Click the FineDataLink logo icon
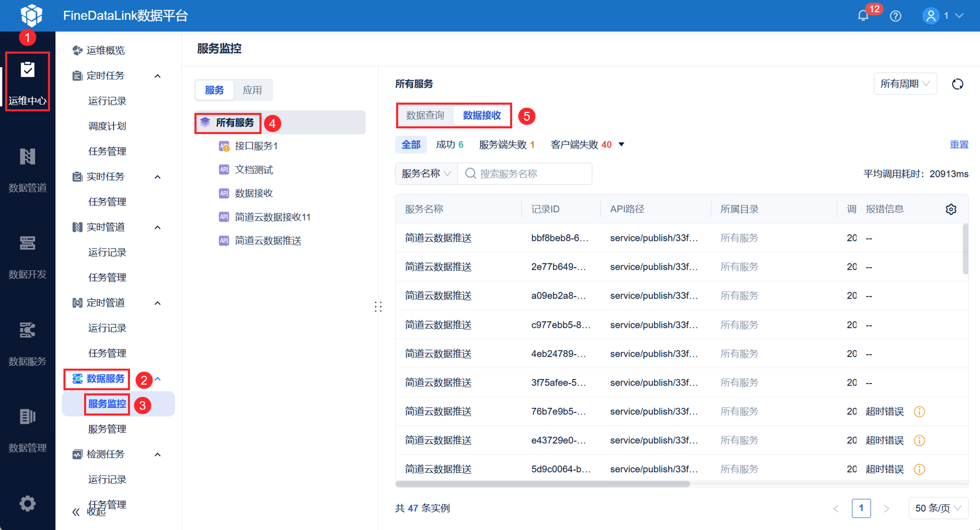The image size is (980, 530). 31,15
